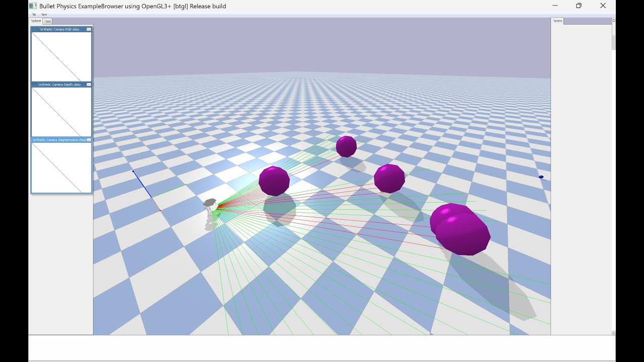This screenshot has width=644, height=362.
Task: Click the scroll-down arrow of right scrollbar
Action: [614, 333]
